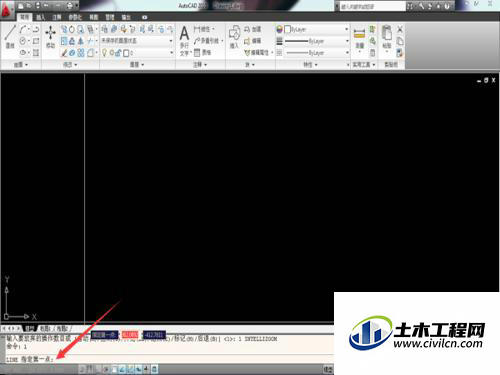Expand the Modify (修改) panel
Image resolution: width=500 pixels, height=375 pixels.
(70, 64)
